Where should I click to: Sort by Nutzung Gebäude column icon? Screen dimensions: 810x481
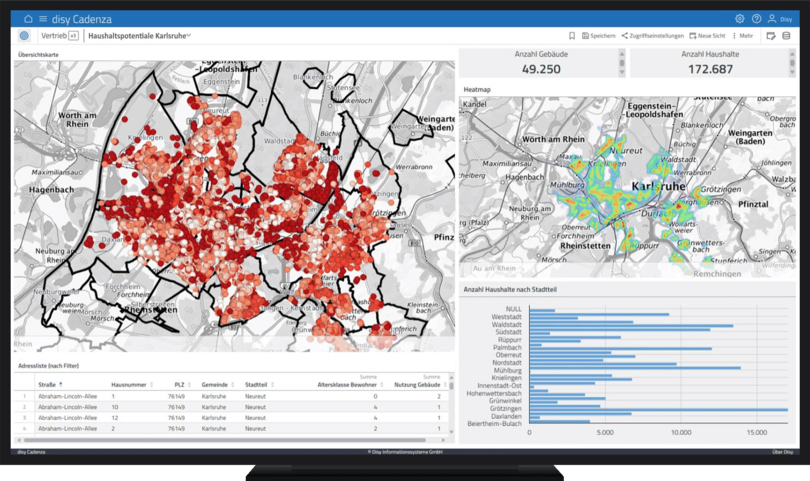click(445, 384)
